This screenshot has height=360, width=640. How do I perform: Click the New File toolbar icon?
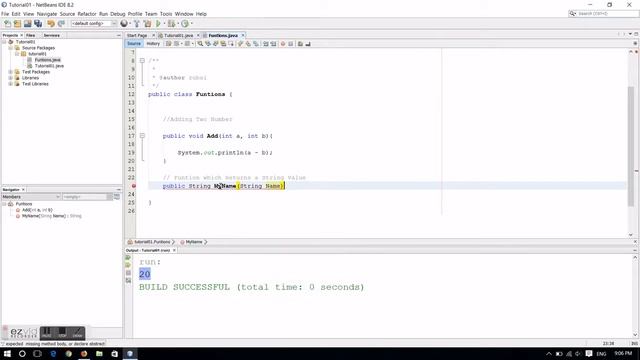[x=7, y=24]
